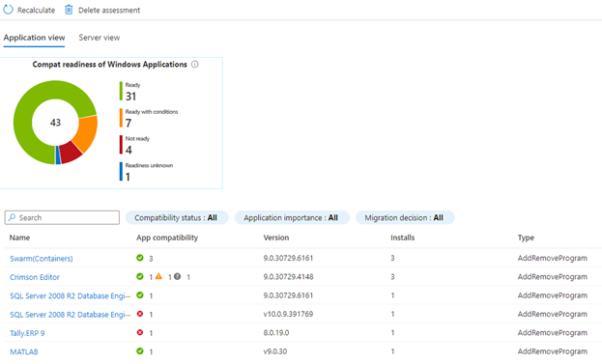
Task: Click the info icon beside Compat readiness title
Action: point(194,64)
